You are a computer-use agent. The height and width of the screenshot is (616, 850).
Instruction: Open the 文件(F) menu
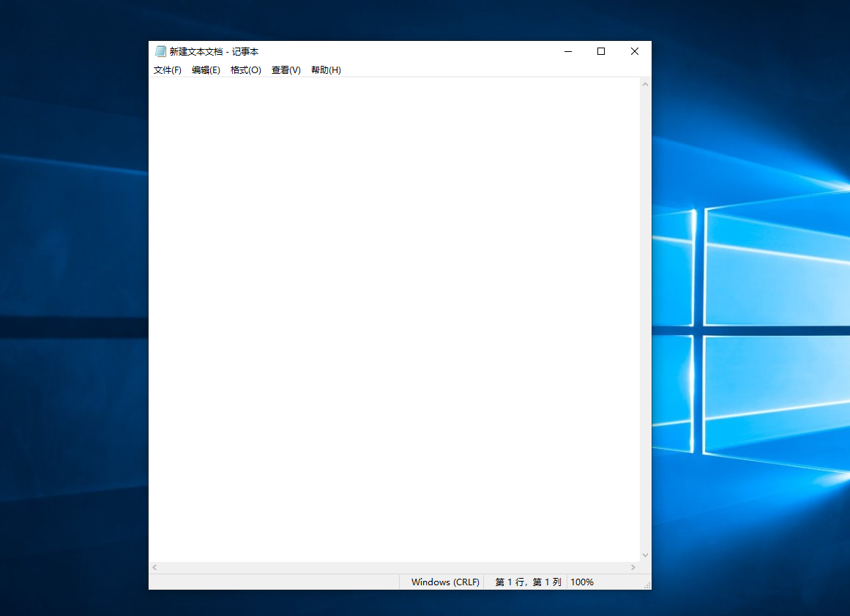click(x=168, y=70)
